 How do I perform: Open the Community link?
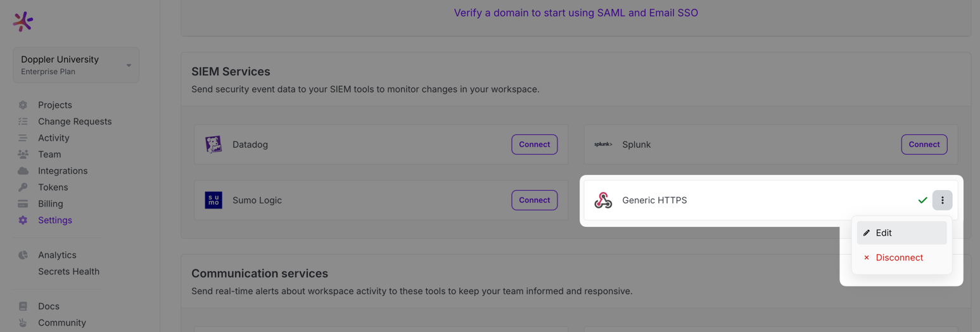coord(62,323)
